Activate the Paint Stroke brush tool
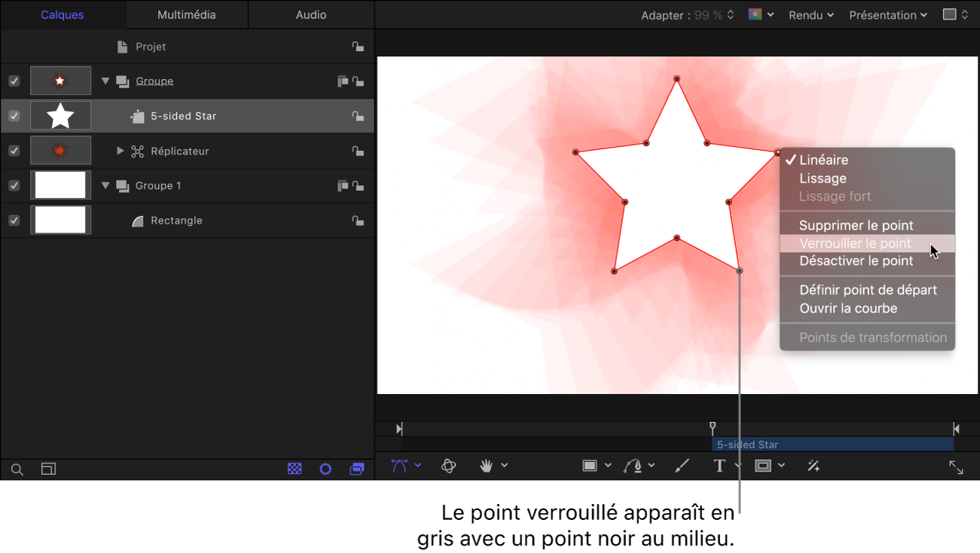Viewport: 980px width, 553px height. [682, 466]
